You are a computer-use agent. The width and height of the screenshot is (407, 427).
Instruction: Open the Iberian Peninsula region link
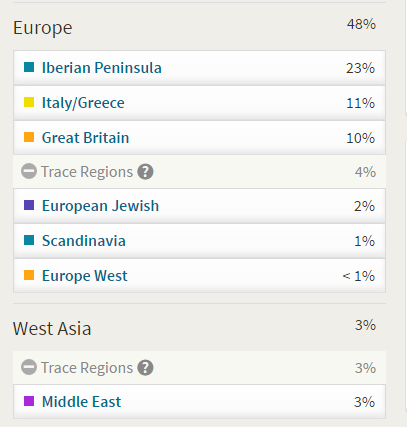pyautogui.click(x=102, y=68)
